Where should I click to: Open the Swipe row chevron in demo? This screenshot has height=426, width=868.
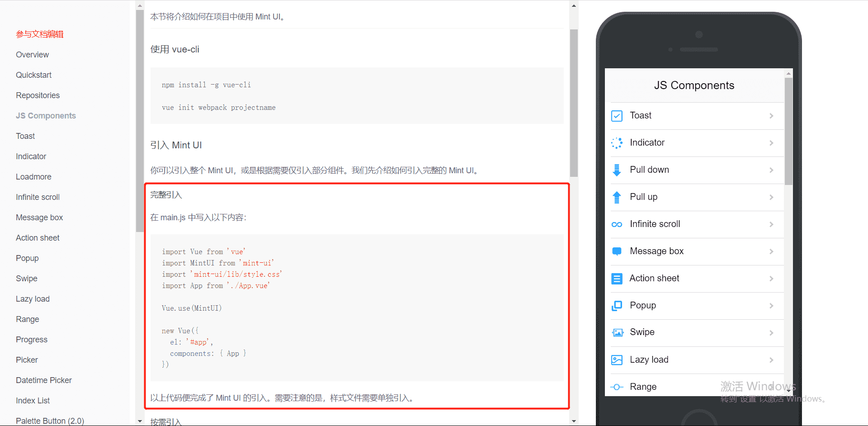771,333
